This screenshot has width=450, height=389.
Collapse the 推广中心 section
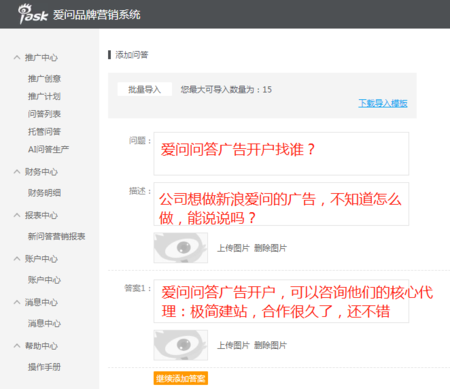(36, 57)
